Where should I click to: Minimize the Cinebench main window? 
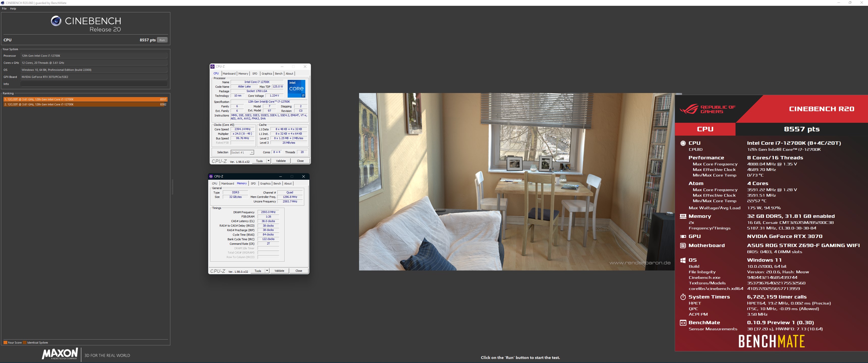pos(839,3)
